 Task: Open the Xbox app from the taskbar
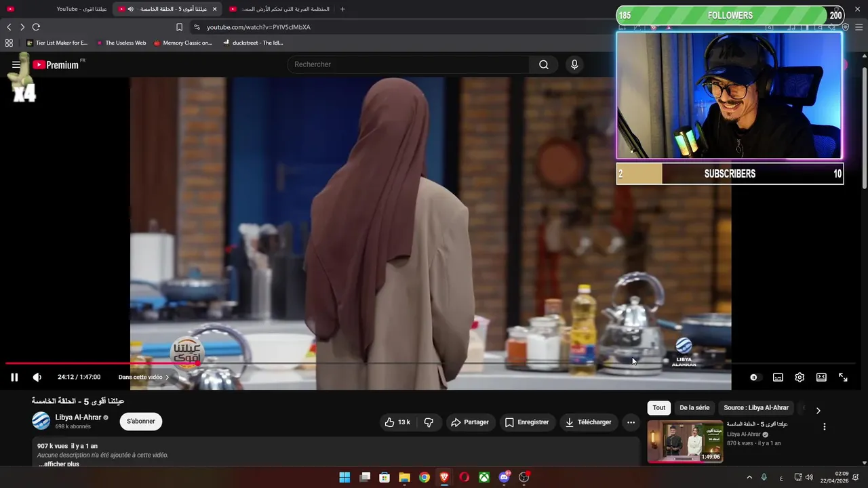tap(484, 477)
